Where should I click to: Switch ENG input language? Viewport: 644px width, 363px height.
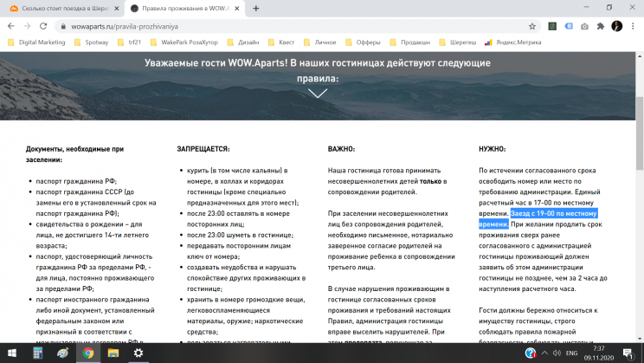coord(571,353)
